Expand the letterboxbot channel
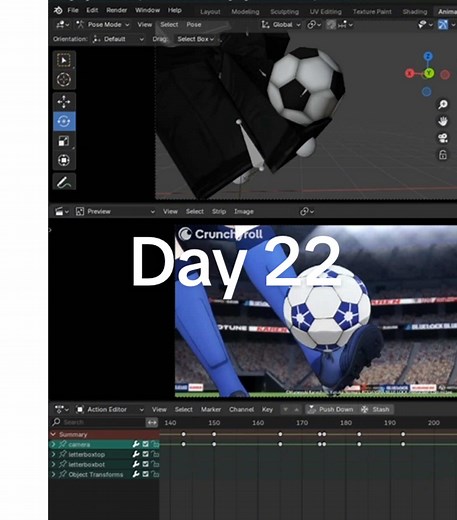The height and width of the screenshot is (520, 457). (x=53, y=464)
